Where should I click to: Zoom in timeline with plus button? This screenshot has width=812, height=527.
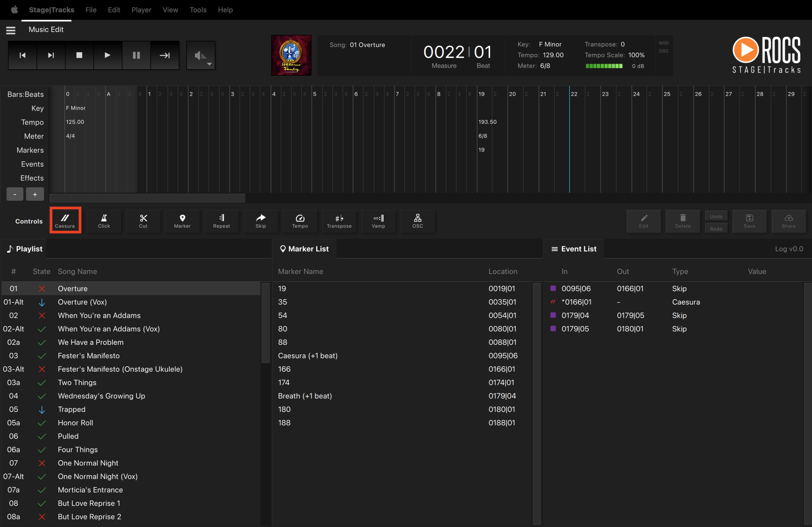click(35, 194)
